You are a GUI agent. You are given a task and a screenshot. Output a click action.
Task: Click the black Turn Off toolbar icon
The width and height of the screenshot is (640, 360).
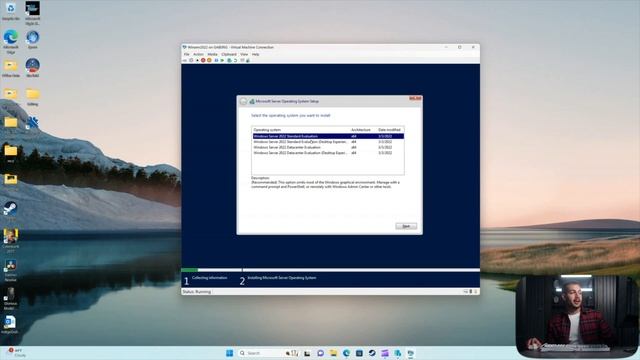197,60
